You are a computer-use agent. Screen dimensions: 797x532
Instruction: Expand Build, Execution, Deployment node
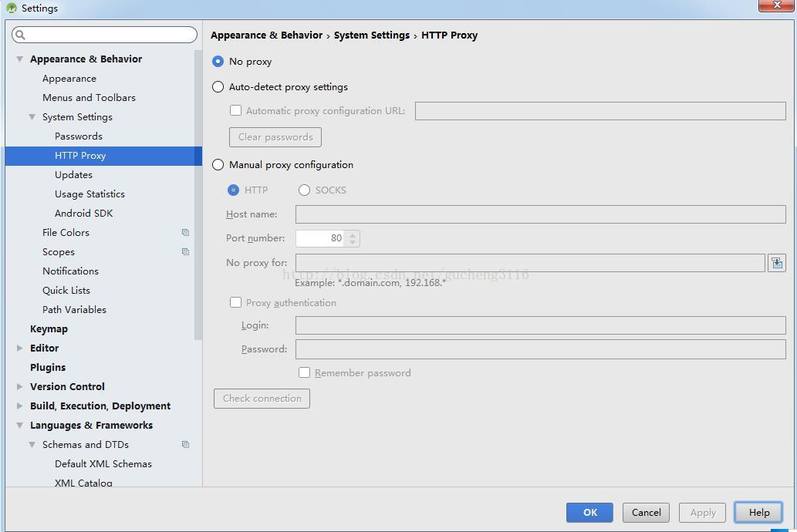(x=19, y=406)
